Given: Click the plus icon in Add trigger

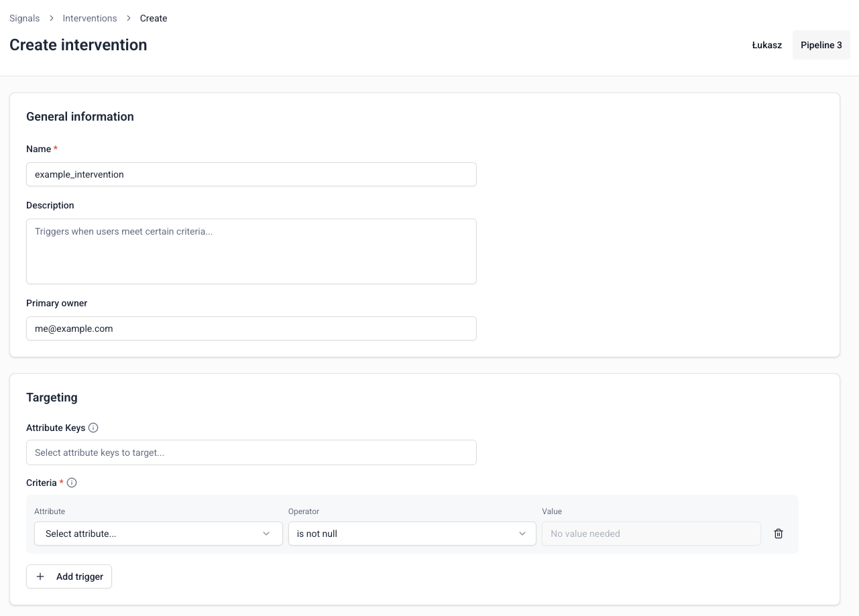Looking at the screenshot, I should tap(40, 576).
